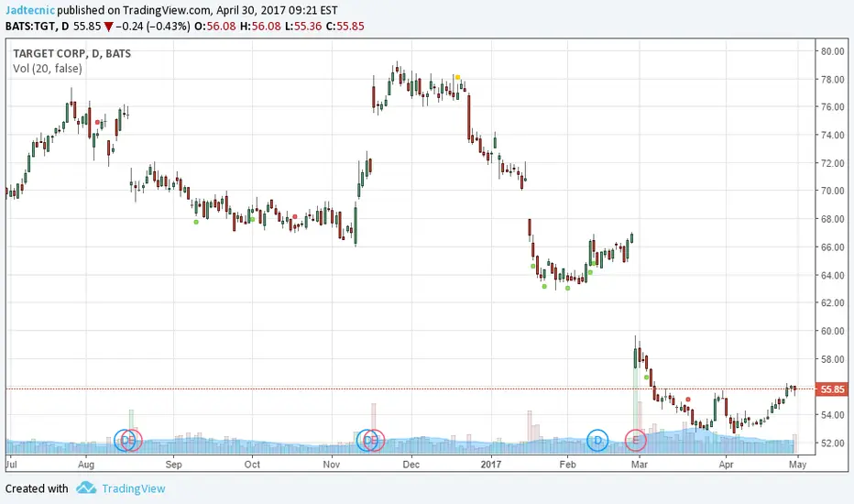Click the Dec label on time axis

pos(411,465)
